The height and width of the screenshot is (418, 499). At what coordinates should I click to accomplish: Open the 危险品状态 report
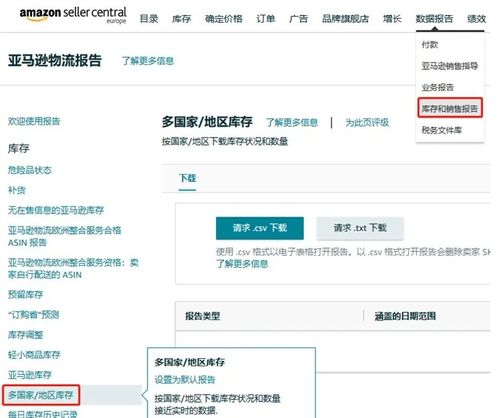point(30,170)
